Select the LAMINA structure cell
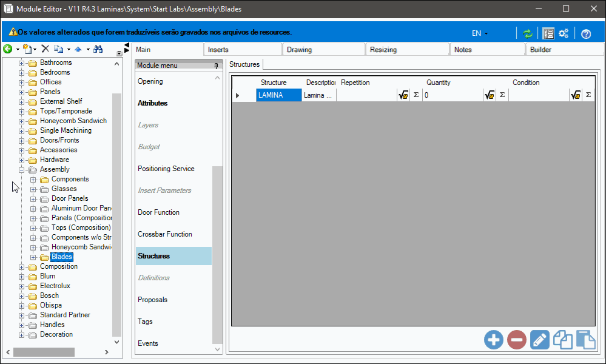606x364 pixels. 278,95
